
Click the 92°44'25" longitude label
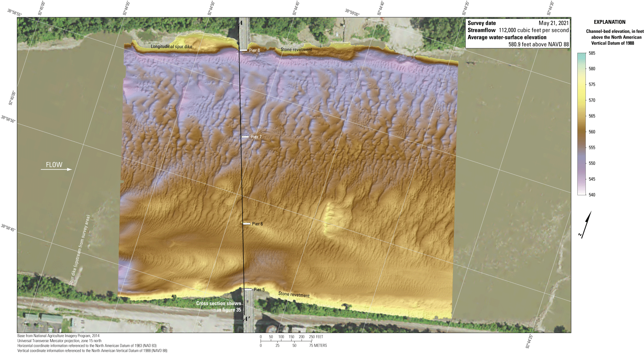coord(529,341)
